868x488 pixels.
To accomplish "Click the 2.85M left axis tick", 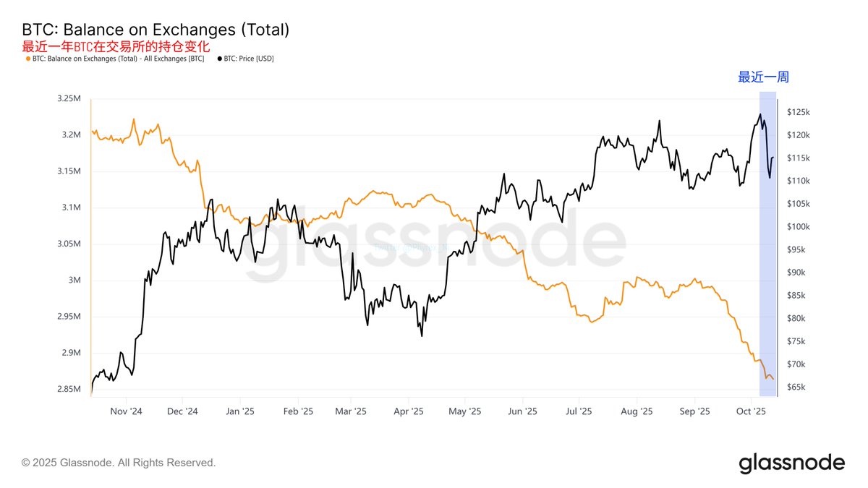I will [x=70, y=390].
